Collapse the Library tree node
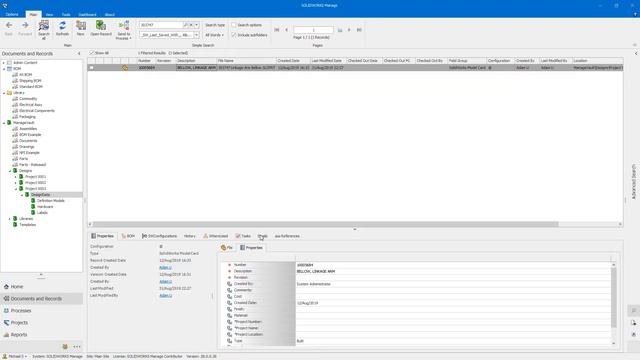The image size is (640, 360). point(4,93)
